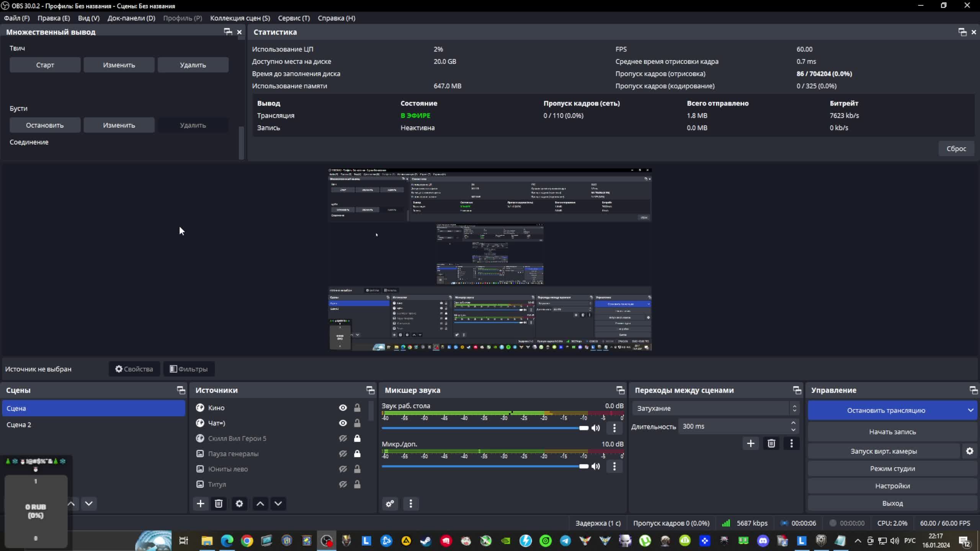Hide the Кино source eye icon
The image size is (980, 551).
pyautogui.click(x=343, y=408)
